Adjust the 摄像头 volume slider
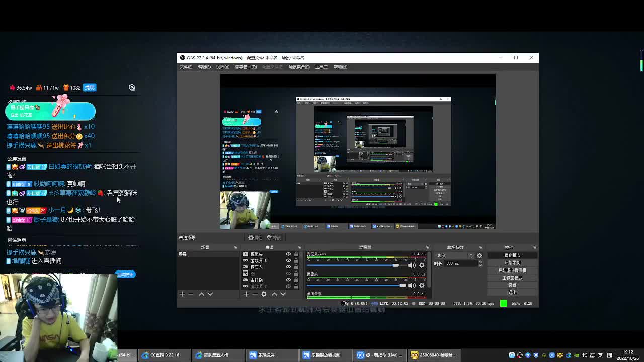This screenshot has height=362, width=644. [x=356, y=285]
